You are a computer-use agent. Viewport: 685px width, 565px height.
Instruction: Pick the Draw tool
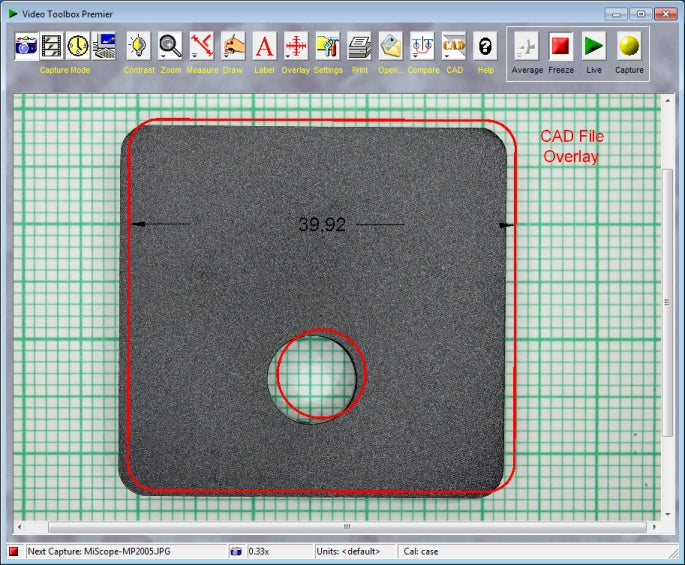click(x=233, y=46)
